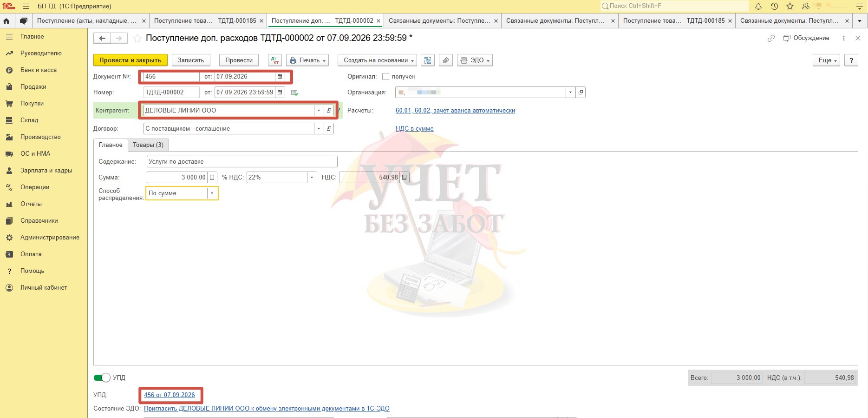Screen dimensions: 868x418
Task: Open Банк и касса sidebar section
Action: [39, 70]
